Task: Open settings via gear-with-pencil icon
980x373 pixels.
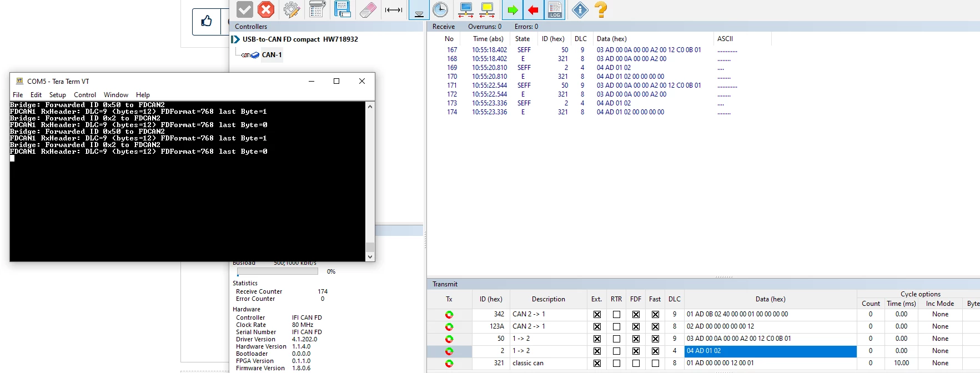Action: [292, 9]
